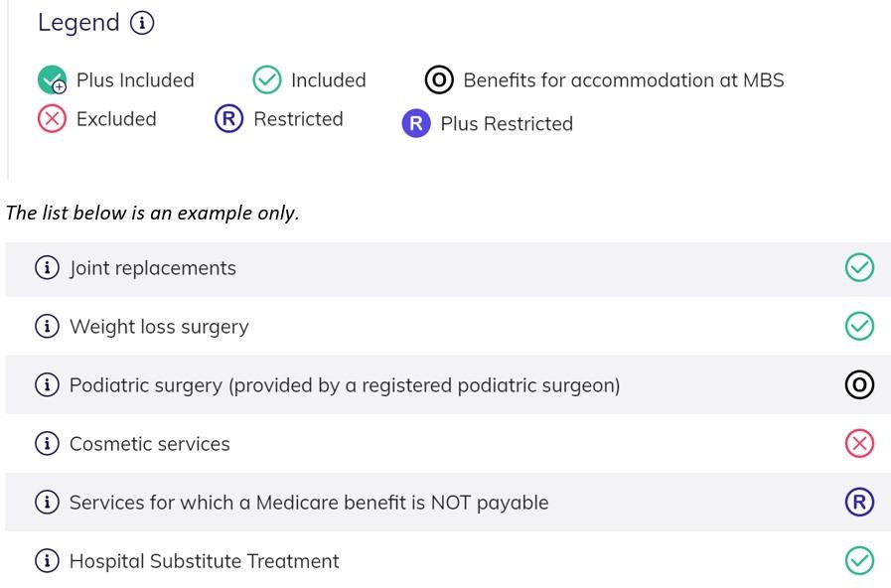This screenshot has width=891, height=588.
Task: Open info icon for Joint replacements
Action: (x=47, y=267)
